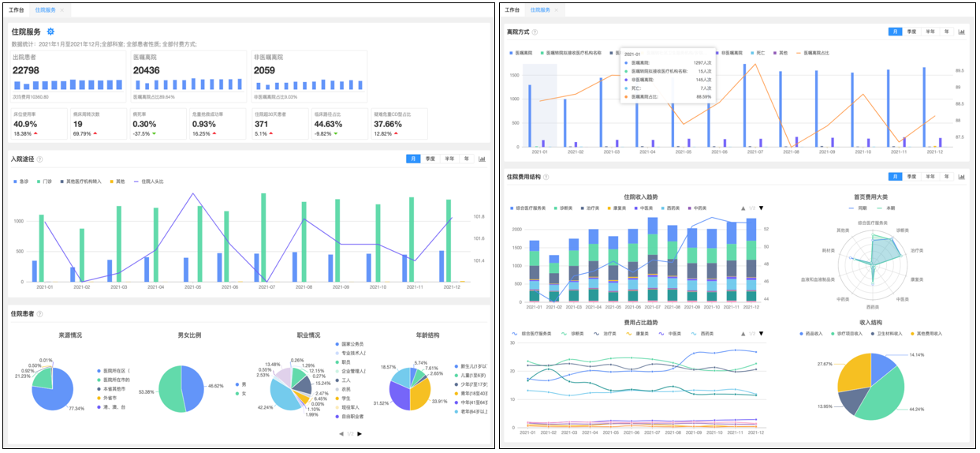Click chart-type icon in 入院途径 panel
Viewport: 980px width, 453px height.
482,159
